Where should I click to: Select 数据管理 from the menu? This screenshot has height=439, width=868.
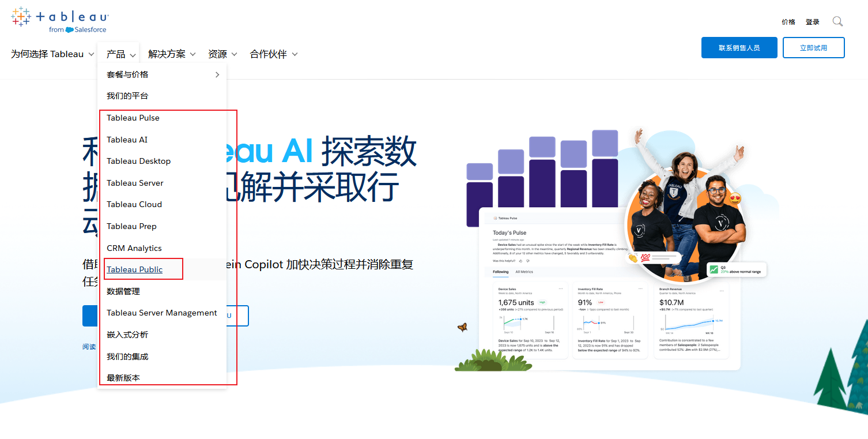pyautogui.click(x=123, y=291)
